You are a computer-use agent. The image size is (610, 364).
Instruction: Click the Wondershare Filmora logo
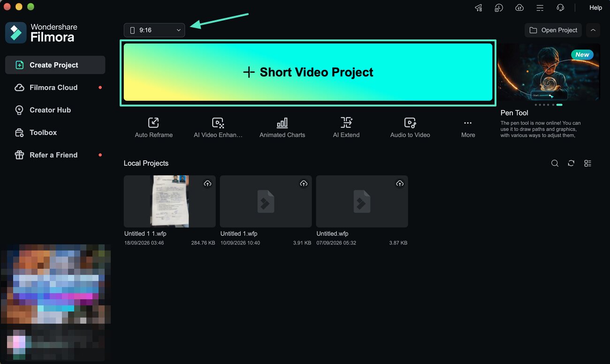pos(41,32)
